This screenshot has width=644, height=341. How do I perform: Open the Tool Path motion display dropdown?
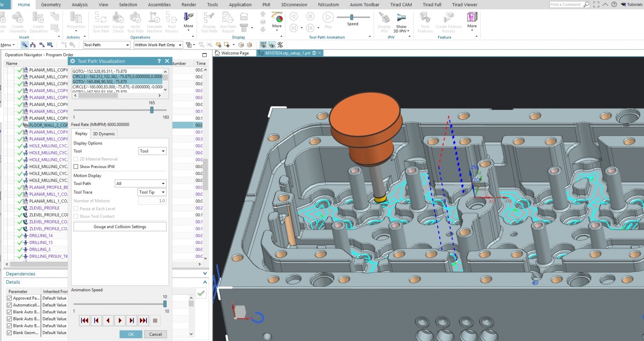[140, 183]
